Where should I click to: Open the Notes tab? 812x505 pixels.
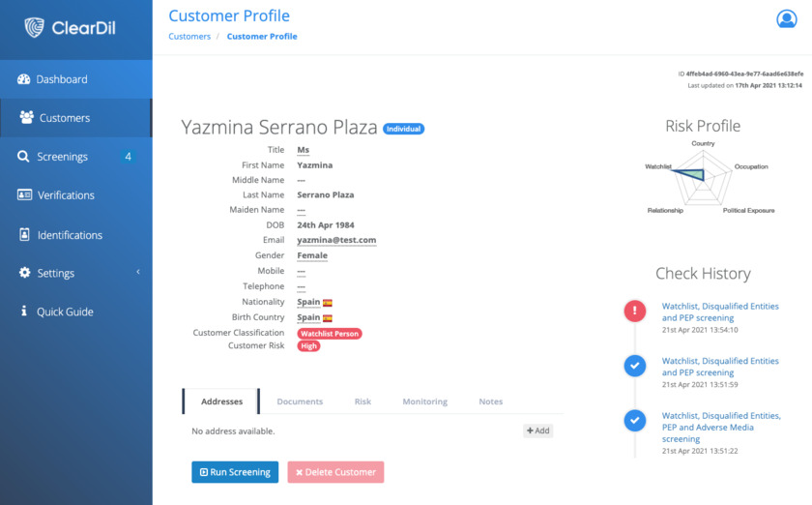pos(490,401)
